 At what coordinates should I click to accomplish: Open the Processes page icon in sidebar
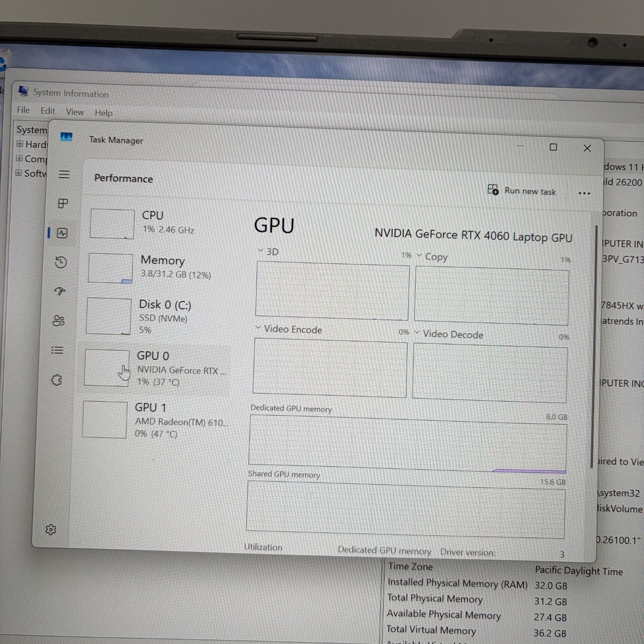pyautogui.click(x=63, y=204)
